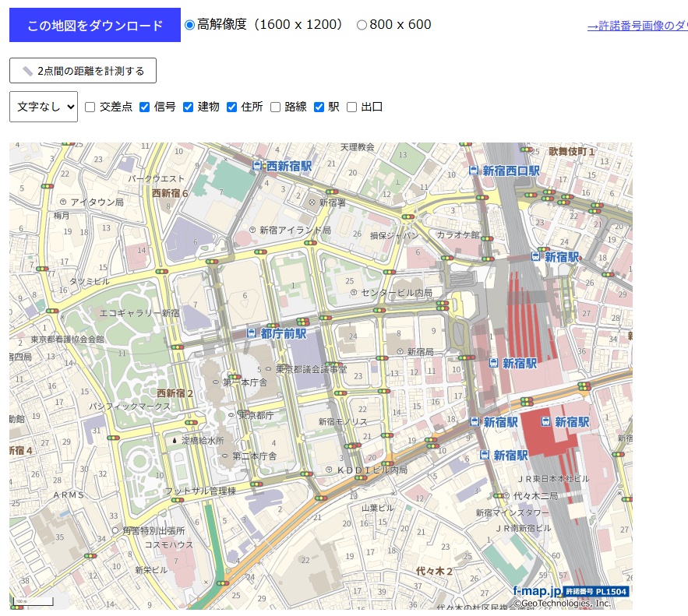
Task: Click the 新宿マインズタワー label
Action: tap(513, 512)
